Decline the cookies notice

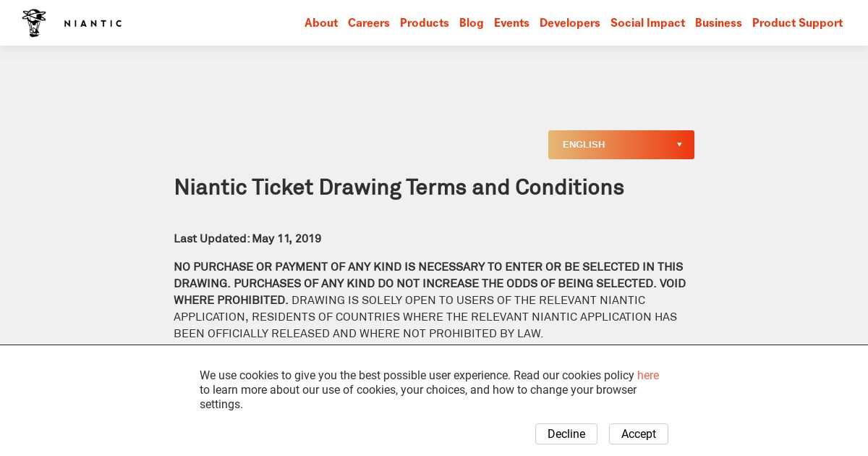pos(566,434)
